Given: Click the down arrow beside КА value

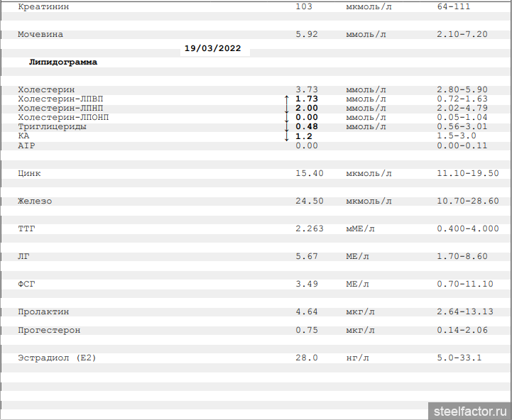Looking at the screenshot, I should coord(286,136).
